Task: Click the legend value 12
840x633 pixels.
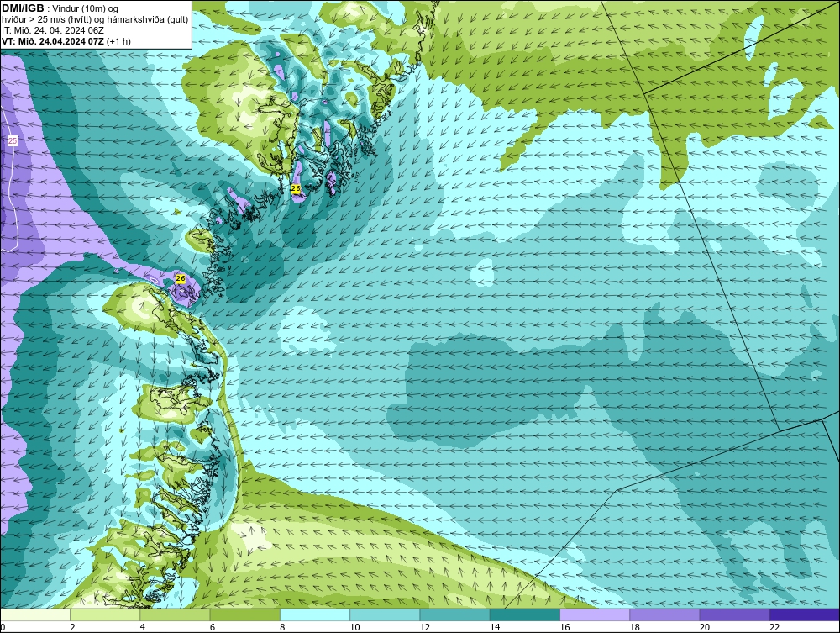Action: pos(425,628)
